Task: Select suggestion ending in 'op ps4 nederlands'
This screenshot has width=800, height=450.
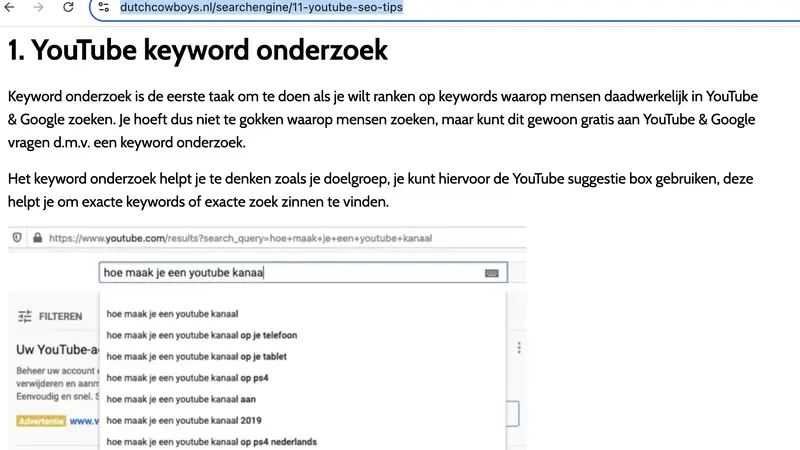Action: (x=211, y=442)
